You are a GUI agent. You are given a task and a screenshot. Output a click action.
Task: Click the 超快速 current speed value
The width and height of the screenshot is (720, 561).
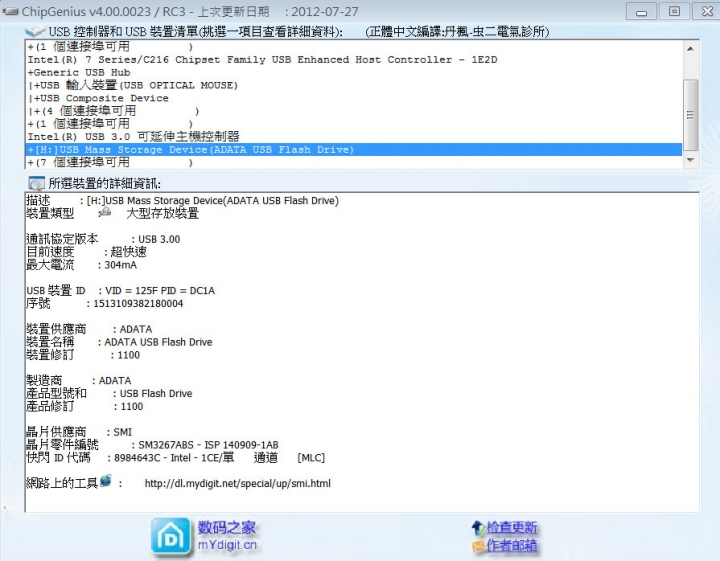coord(128,252)
